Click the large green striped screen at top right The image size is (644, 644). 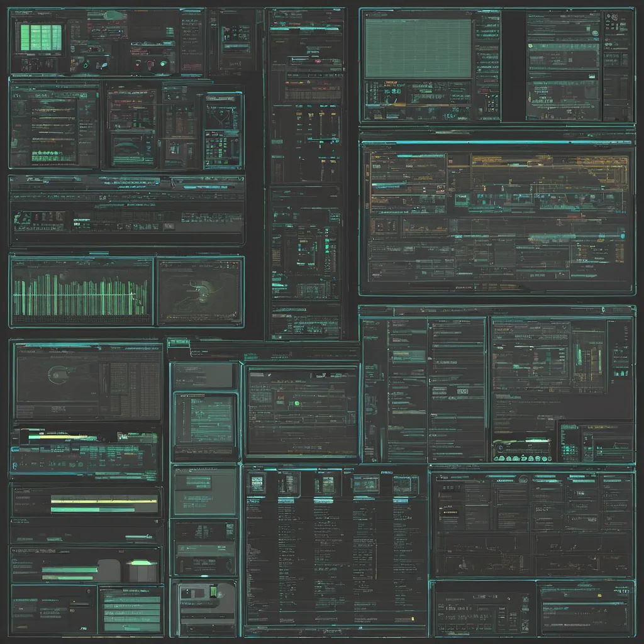tap(418, 48)
